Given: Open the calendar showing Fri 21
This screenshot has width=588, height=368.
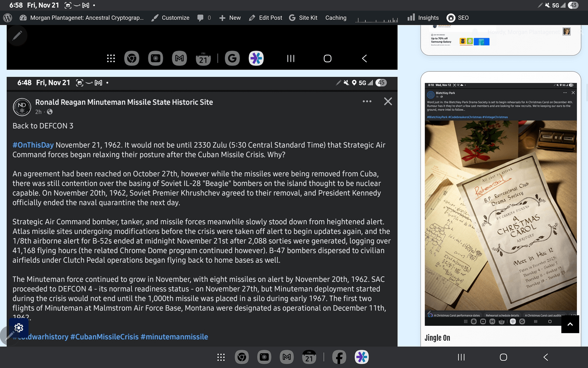Looking at the screenshot, I should click(x=309, y=357).
